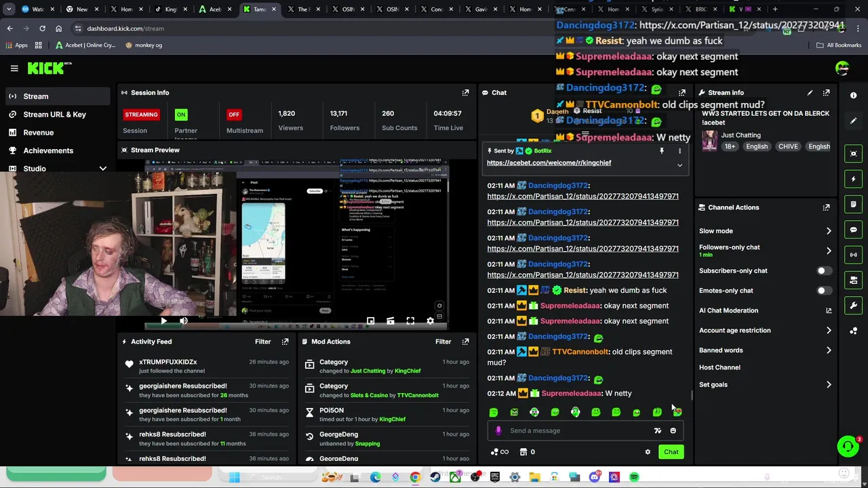Screen dimensions: 868x488
Task: Open the green headset support button
Action: (848, 446)
